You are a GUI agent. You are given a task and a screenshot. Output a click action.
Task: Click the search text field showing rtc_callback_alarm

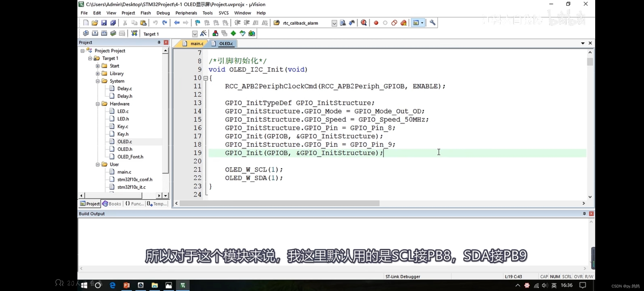coord(306,23)
